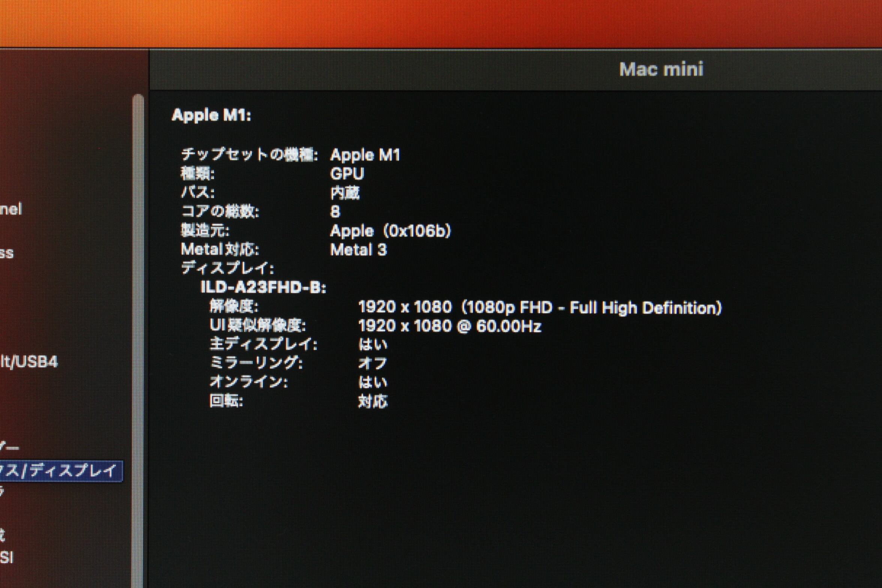Click the ミラーリング row label
Screen dimensions: 882x588
click(x=256, y=363)
